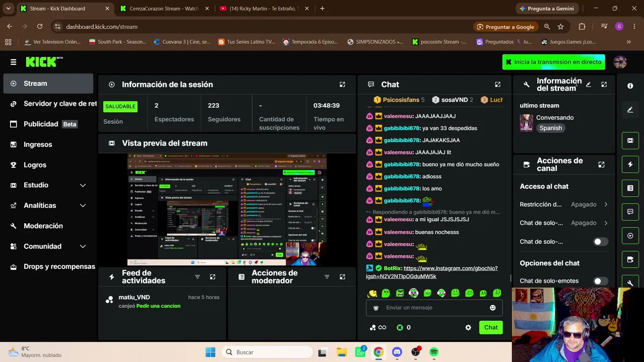Click the pencil edit icon in right rail
644x362 pixels.
630,110
